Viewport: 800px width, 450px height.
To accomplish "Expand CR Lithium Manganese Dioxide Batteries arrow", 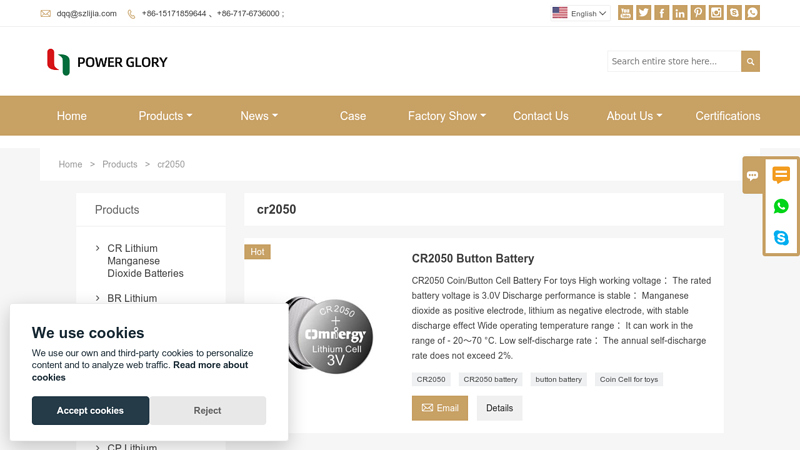I will click(97, 248).
